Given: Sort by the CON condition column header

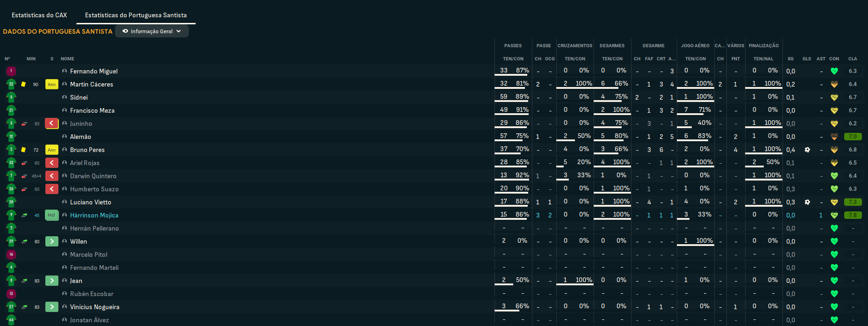Looking at the screenshot, I should point(834,59).
